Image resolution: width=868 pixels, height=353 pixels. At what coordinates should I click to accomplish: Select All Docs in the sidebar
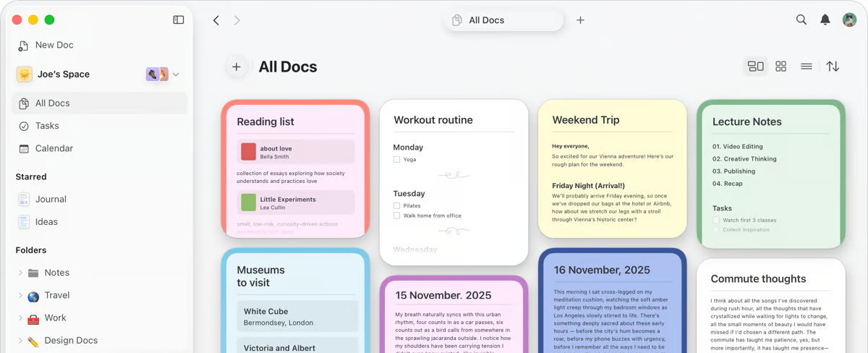point(100,103)
